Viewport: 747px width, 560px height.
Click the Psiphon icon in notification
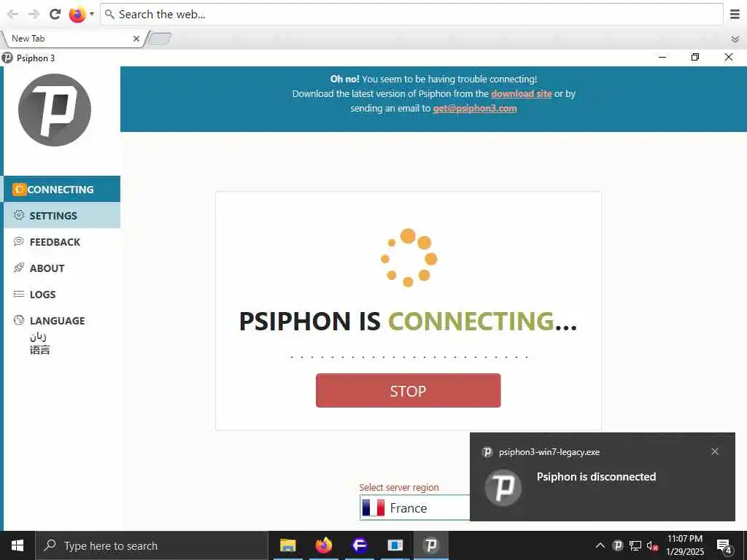[x=503, y=488]
